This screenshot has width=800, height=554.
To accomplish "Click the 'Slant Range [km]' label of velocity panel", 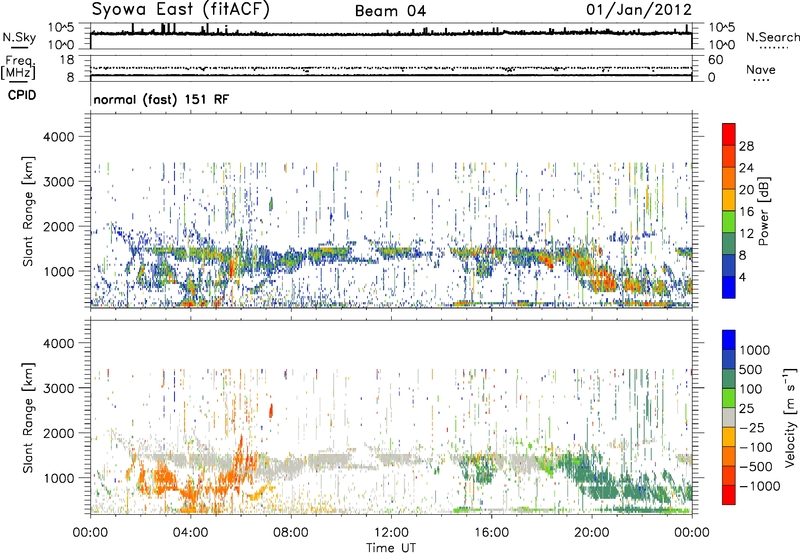I will pyautogui.click(x=28, y=418).
